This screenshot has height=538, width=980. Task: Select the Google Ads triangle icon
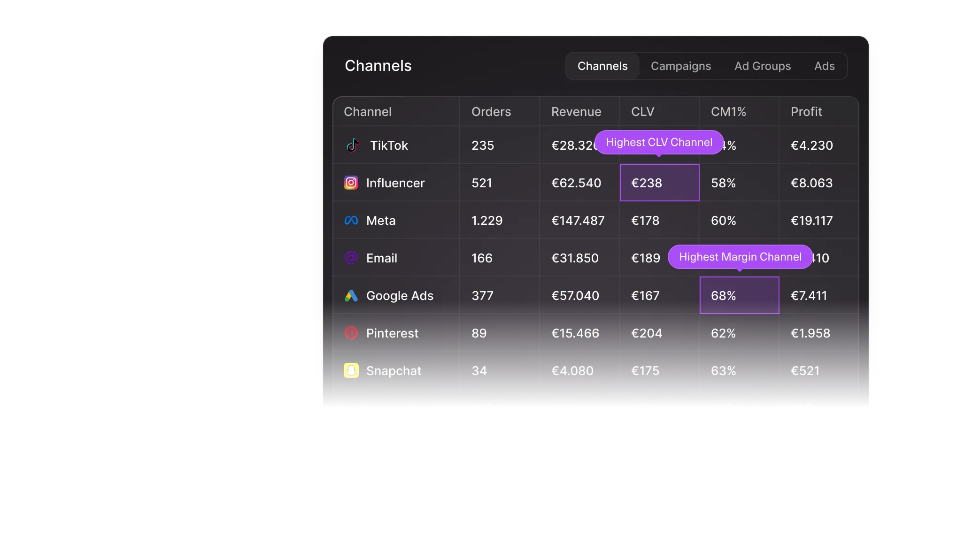click(351, 295)
